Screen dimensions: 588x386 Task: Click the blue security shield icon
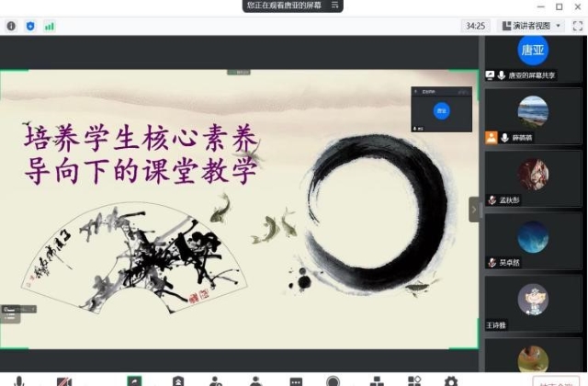coord(30,26)
